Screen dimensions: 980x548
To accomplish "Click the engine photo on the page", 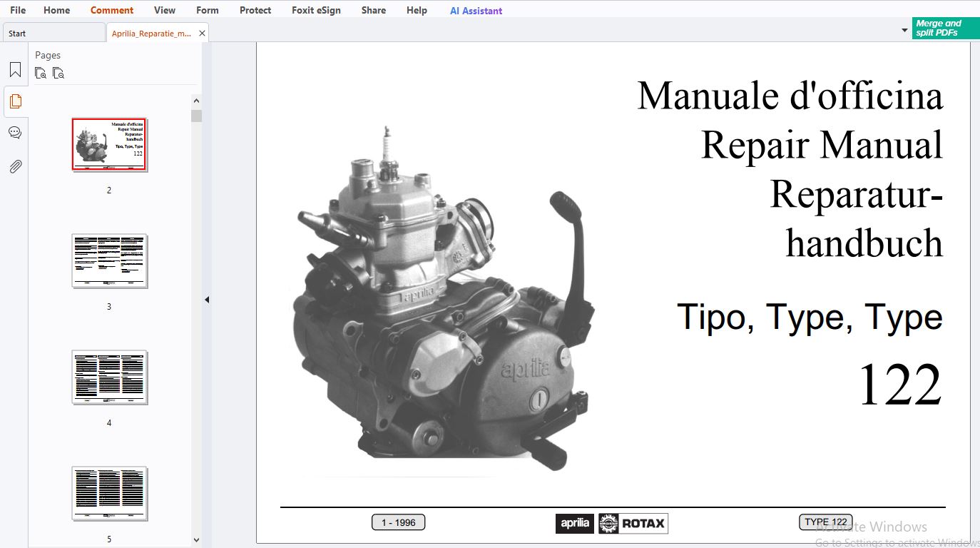I will pyautogui.click(x=442, y=300).
